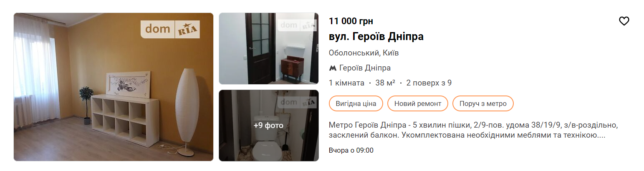This screenshot has width=644, height=171.
Task: Open the main living room photo
Action: 114,87
